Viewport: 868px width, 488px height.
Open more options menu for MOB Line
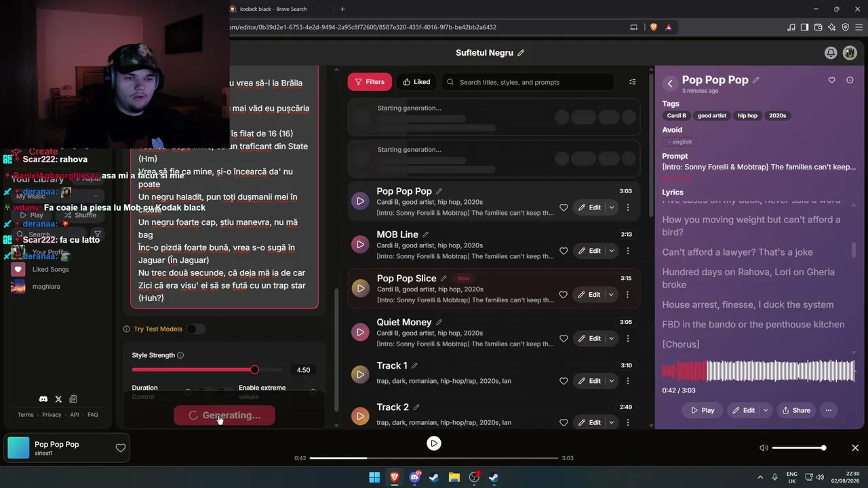[628, 251]
